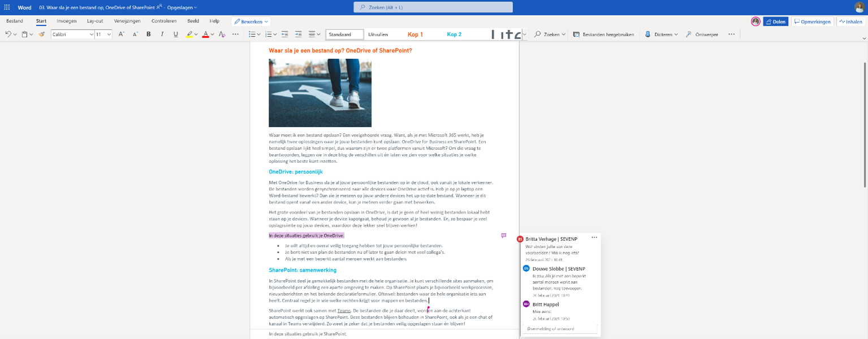Switch to the Verwijzingen tab
This screenshot has width=868, height=339.
click(x=127, y=21)
